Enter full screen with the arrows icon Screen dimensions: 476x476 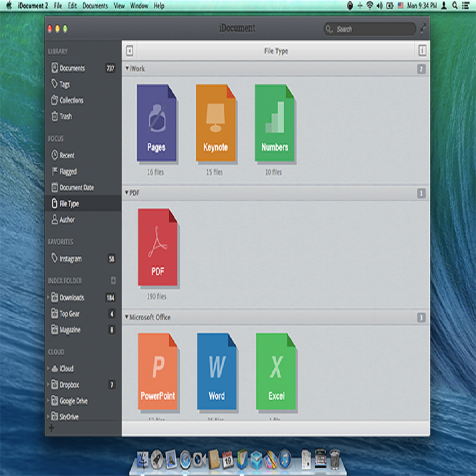click(x=423, y=29)
